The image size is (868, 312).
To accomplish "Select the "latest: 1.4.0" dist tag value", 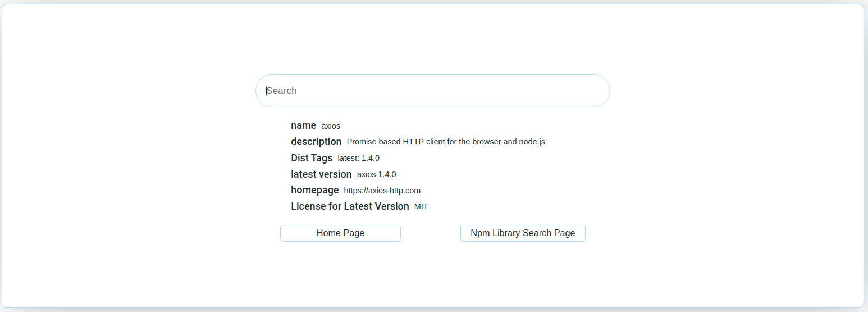I will [x=359, y=159].
